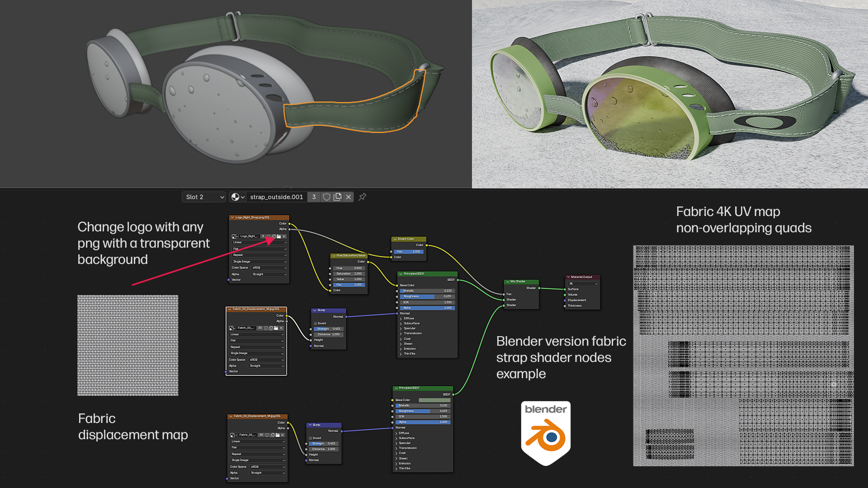Viewport: 868px width, 488px height.
Task: Adjust Roughness slider in upper Principled BSDF
Action: click(x=427, y=296)
